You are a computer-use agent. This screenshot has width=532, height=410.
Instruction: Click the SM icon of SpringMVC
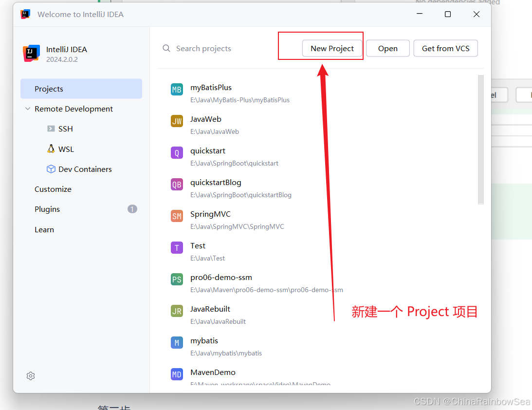click(x=177, y=216)
